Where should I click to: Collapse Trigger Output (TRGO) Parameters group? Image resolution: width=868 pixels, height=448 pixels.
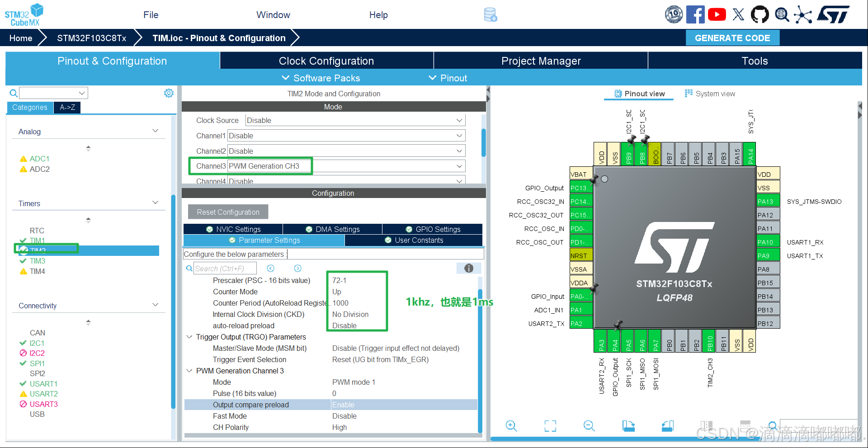[189, 337]
